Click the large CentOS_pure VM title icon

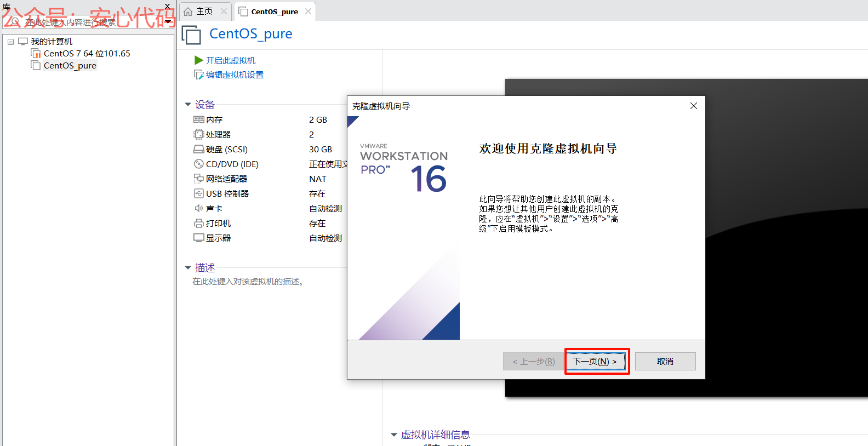click(x=191, y=35)
